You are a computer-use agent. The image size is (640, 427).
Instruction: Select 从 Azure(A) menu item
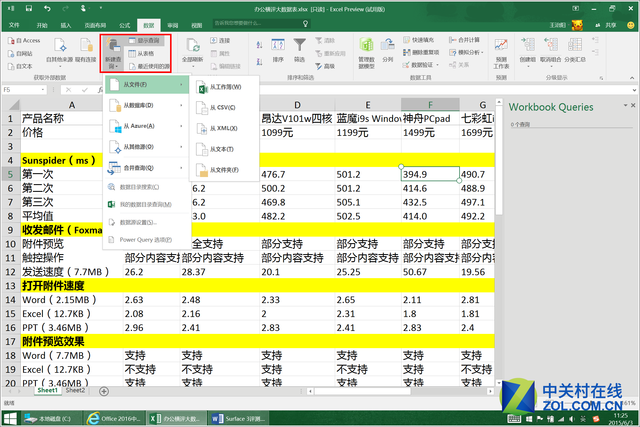[x=147, y=126]
